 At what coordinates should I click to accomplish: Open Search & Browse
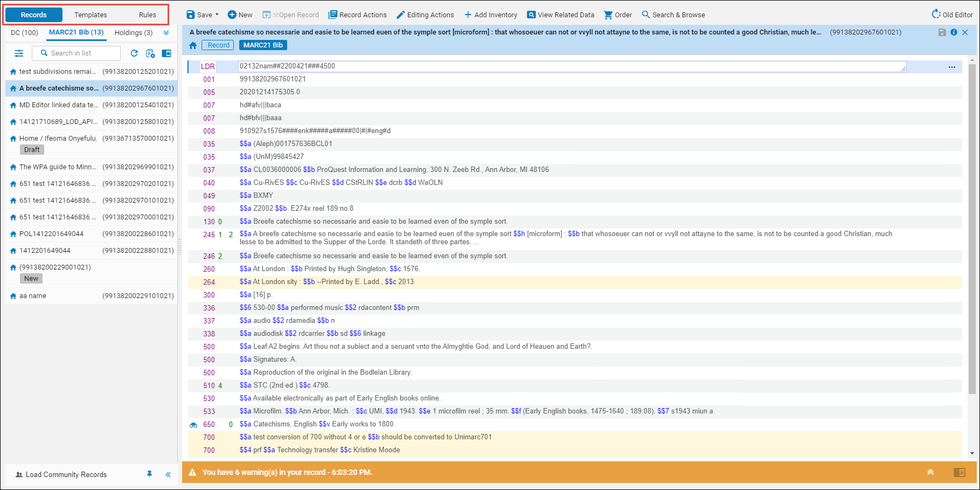coord(673,15)
